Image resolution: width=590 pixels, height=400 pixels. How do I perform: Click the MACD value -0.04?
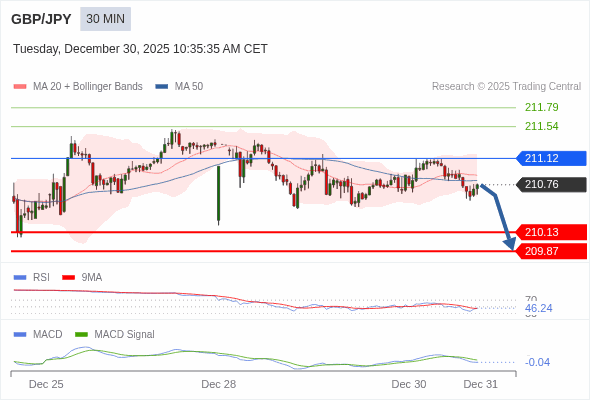click(x=537, y=362)
